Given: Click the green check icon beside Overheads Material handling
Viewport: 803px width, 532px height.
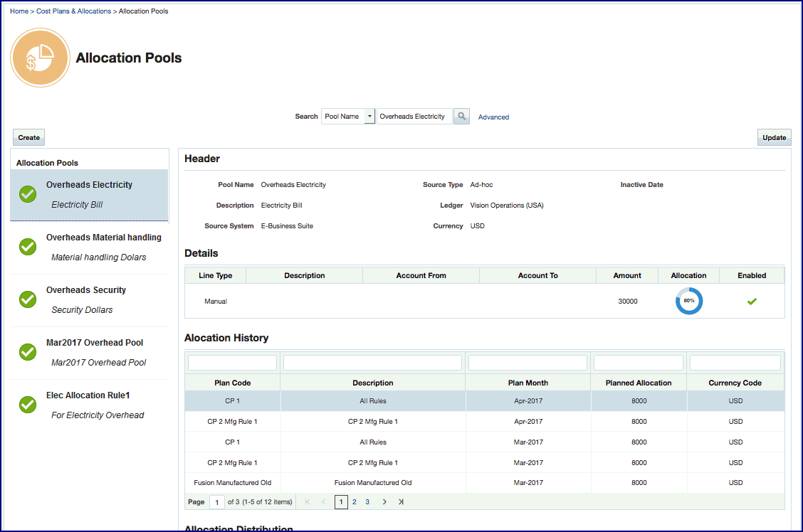Looking at the screenshot, I should pyautogui.click(x=28, y=247).
